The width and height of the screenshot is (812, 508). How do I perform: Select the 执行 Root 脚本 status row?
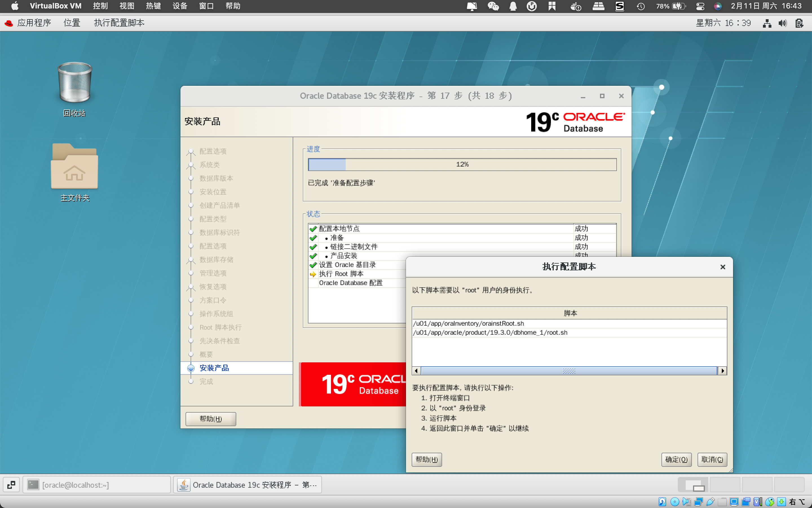pos(357,274)
